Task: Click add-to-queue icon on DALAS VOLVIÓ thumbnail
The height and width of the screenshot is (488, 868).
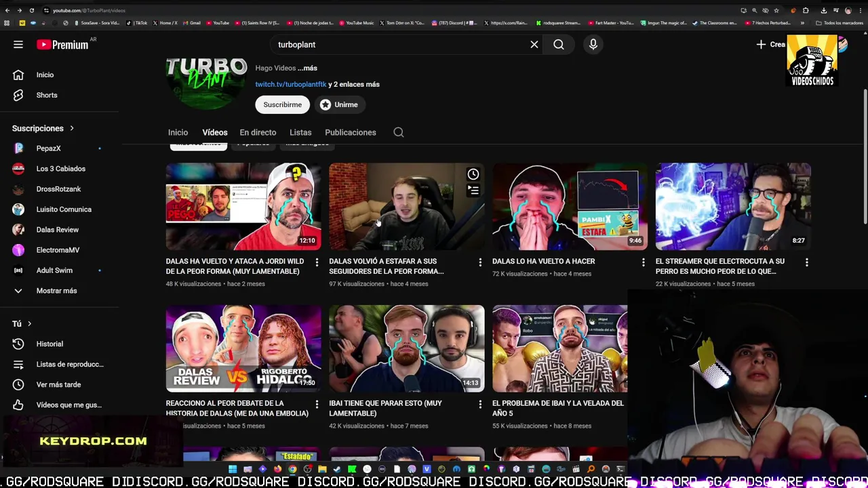Action: click(473, 190)
